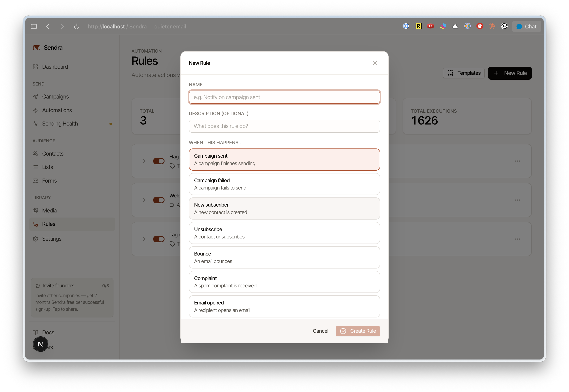Open the Invite founders card

72,297
